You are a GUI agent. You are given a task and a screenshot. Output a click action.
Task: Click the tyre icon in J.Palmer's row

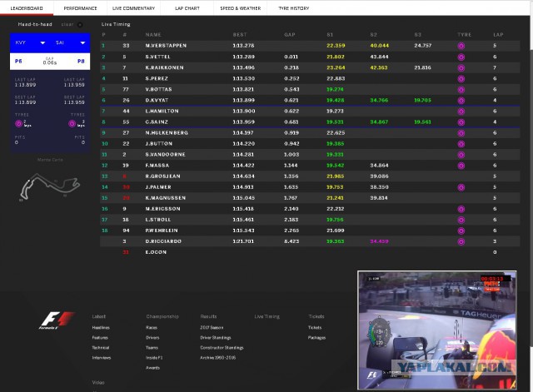pos(461,187)
